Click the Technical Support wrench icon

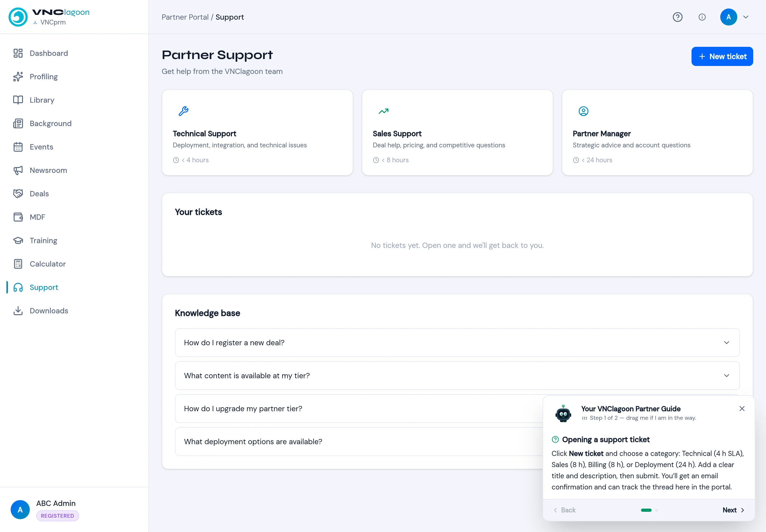click(183, 111)
